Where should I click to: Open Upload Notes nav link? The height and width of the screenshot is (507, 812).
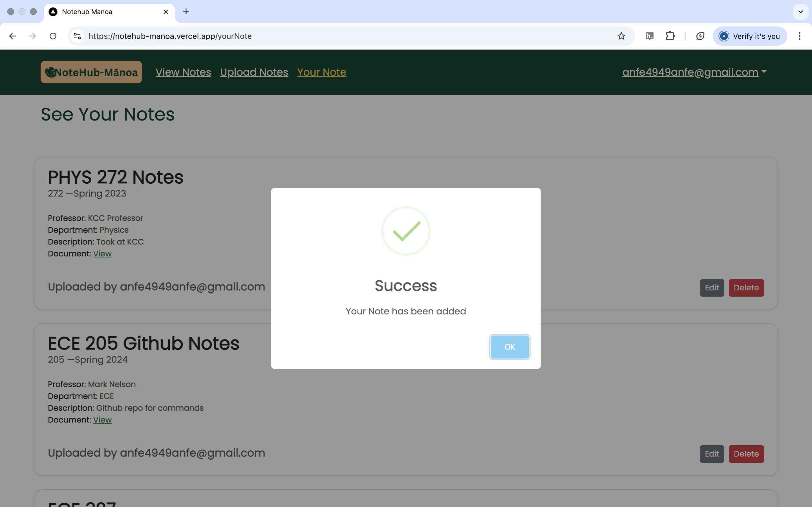pos(254,72)
